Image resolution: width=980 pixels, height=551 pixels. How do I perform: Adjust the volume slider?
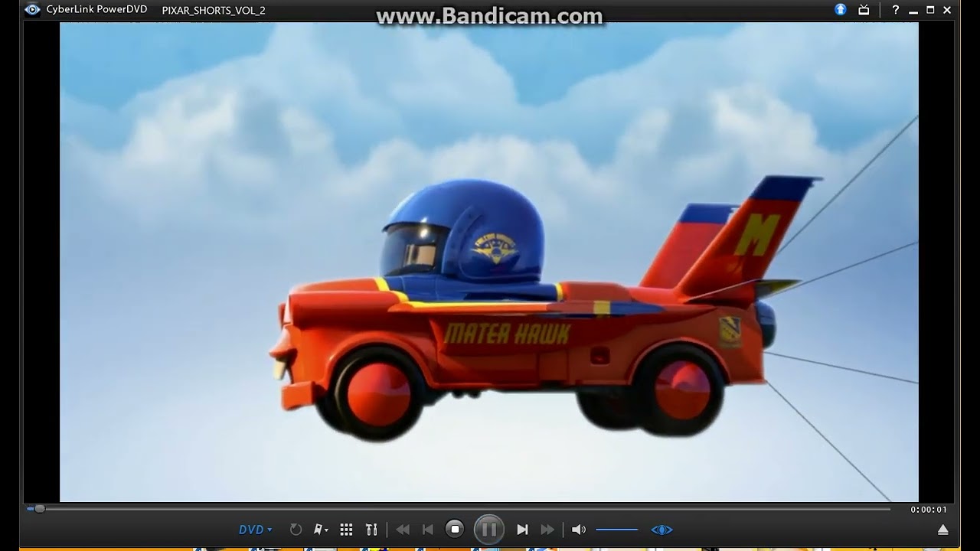(617, 530)
